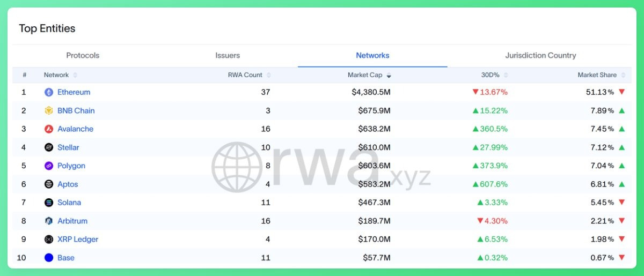Image resolution: width=644 pixels, height=276 pixels.
Task: Click the Ethereum network logo icon
Action: pos(49,92)
